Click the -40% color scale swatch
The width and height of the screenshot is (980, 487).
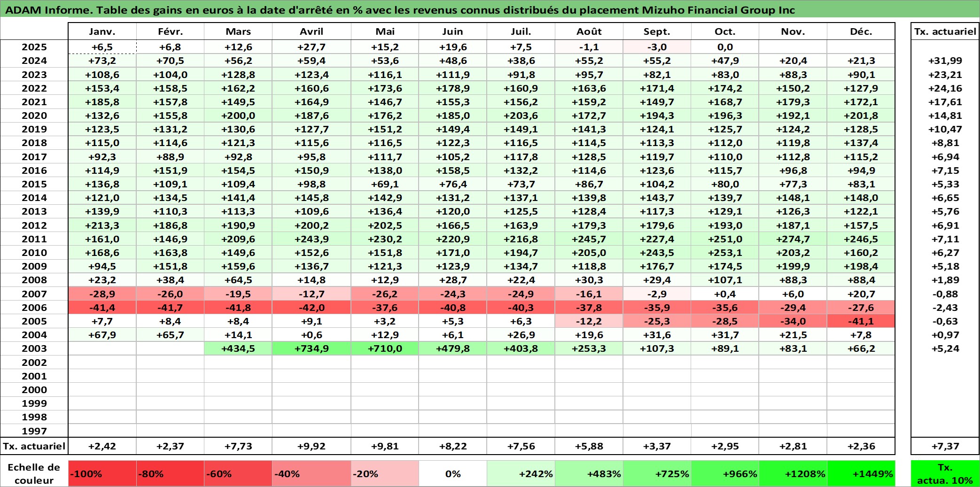tap(311, 473)
